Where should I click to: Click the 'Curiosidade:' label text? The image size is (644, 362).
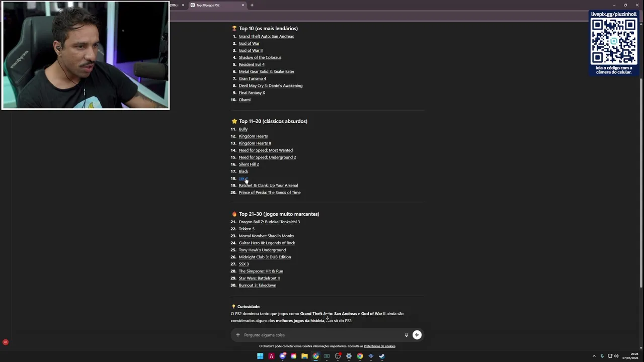249,307
